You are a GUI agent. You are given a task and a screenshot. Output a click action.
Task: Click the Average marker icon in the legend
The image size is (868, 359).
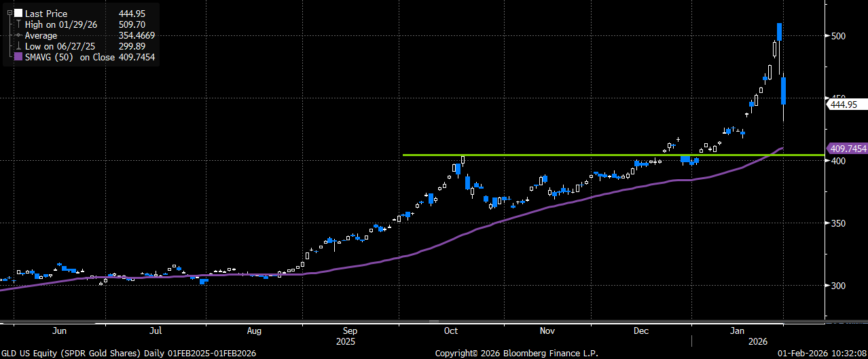pyautogui.click(x=18, y=35)
